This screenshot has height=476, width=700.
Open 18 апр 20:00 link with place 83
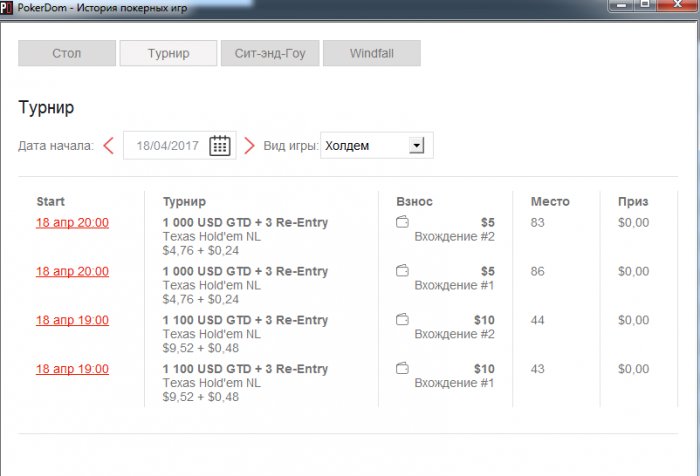[72, 222]
